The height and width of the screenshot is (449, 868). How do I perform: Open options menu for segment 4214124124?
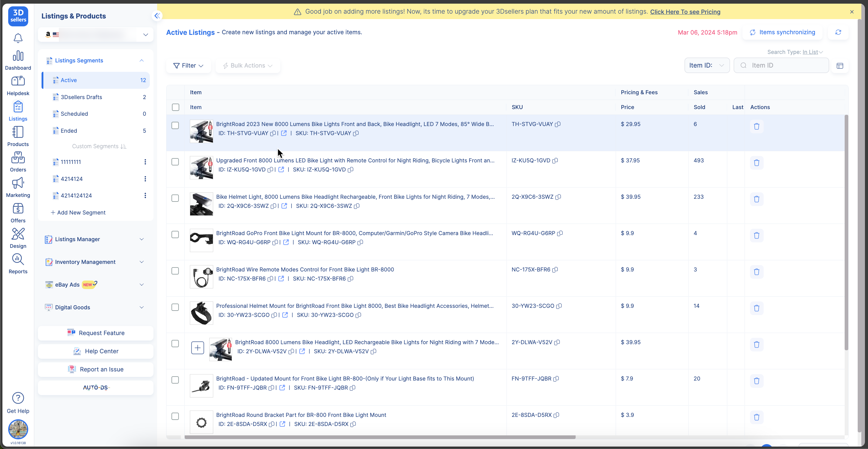(x=145, y=195)
